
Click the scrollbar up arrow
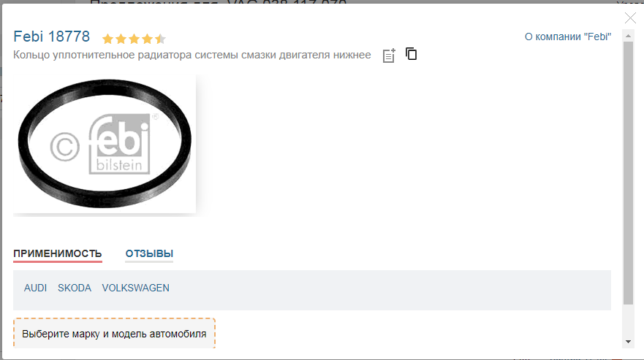point(628,36)
